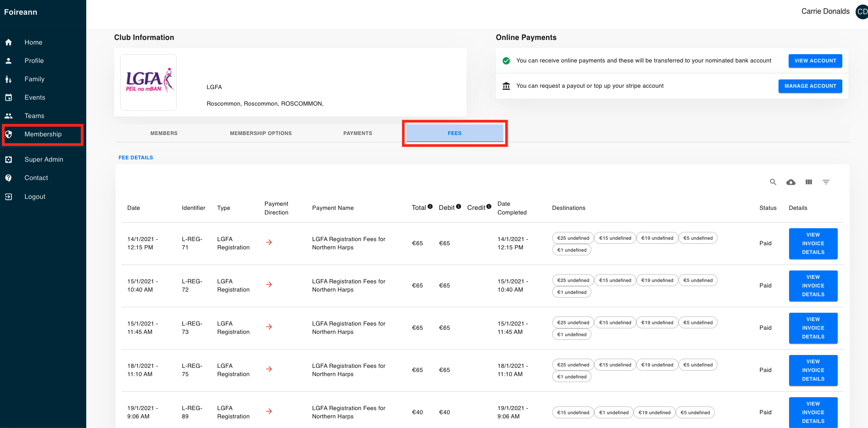Click the Super Admin icon
Viewport: 868px width, 428px height.
(8, 159)
